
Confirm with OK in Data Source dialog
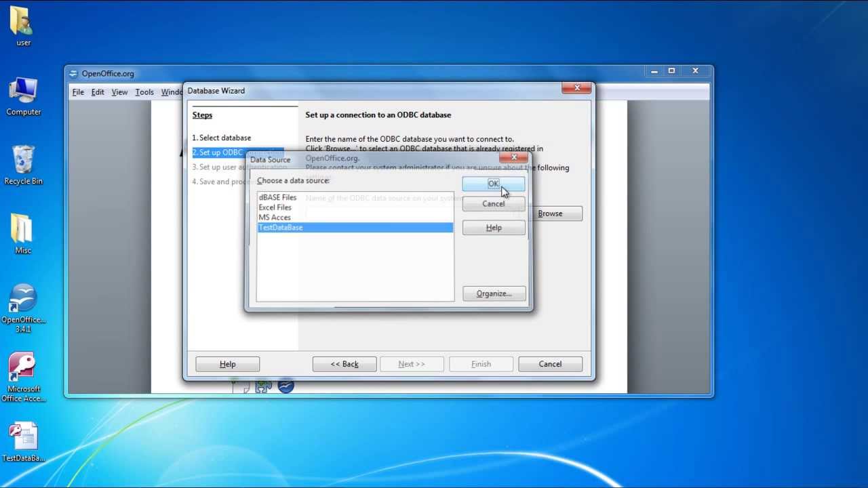coord(494,184)
